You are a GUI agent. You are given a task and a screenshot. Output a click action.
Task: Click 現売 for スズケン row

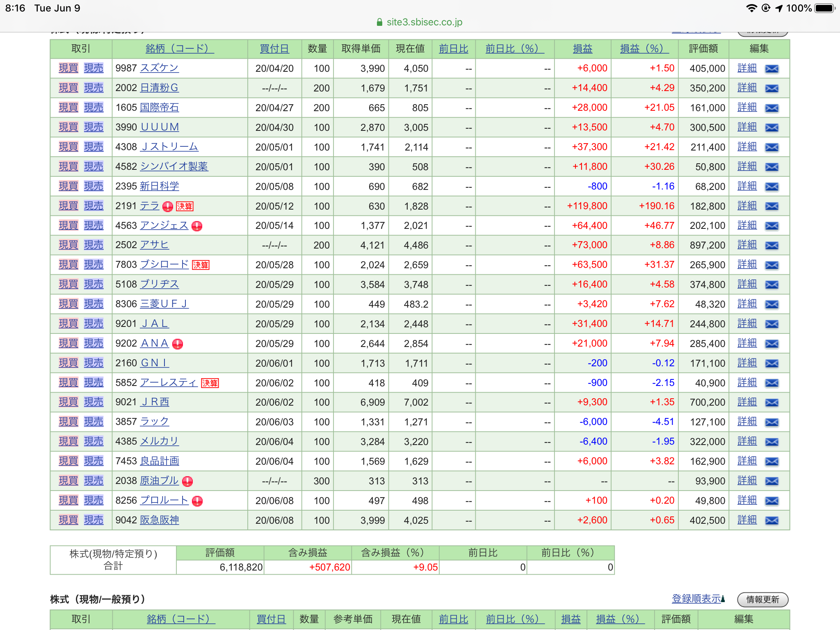pos(94,68)
